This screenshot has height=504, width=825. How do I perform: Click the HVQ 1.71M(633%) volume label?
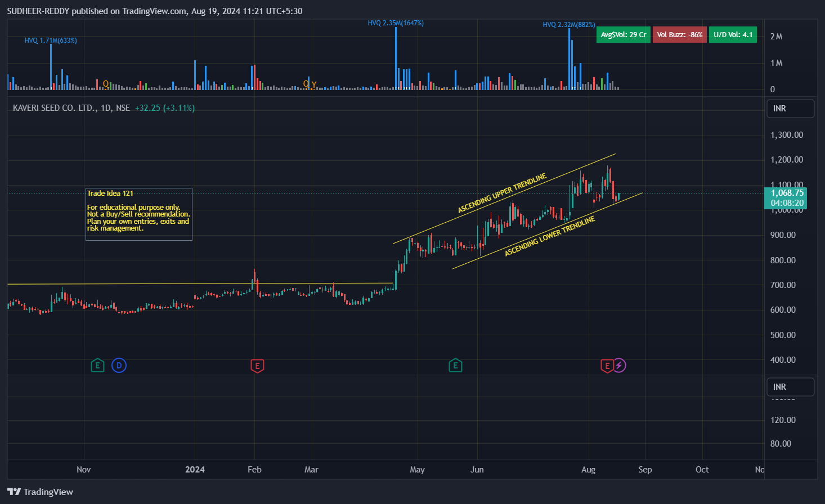51,40
